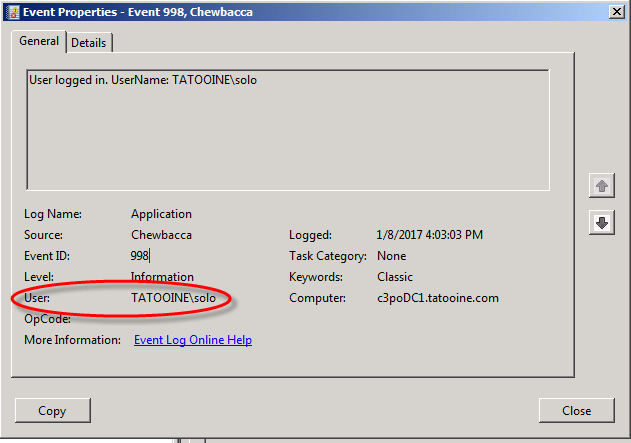Click the Logged: label
The height and width of the screenshot is (443, 631).
[310, 235]
